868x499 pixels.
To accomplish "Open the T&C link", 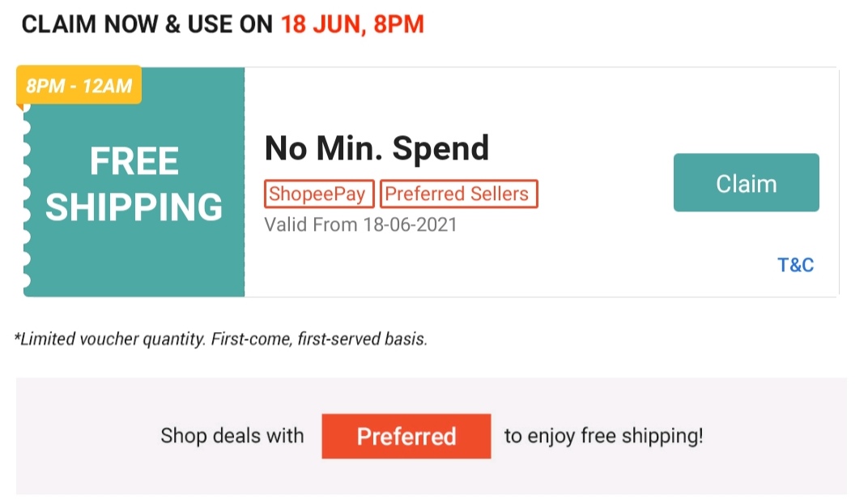I will pyautogui.click(x=795, y=265).
